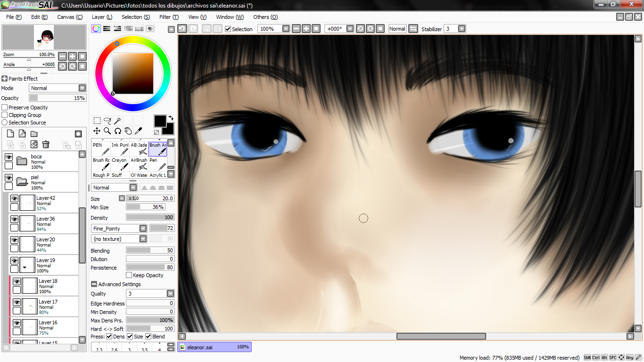Collapse the Advanced Settings section
Screen dimensions: 644x362
(x=94, y=284)
